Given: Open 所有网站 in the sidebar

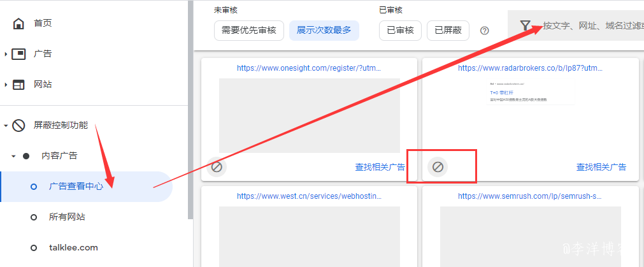Looking at the screenshot, I should pos(67,217).
